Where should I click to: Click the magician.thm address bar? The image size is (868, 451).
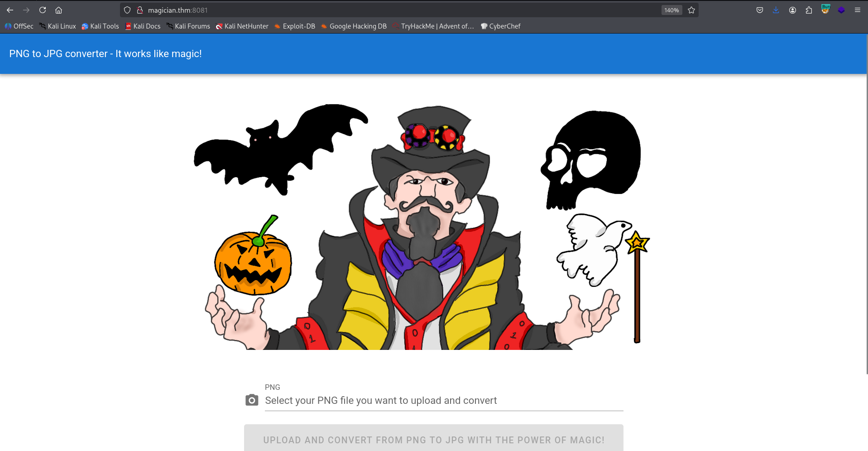(x=362, y=10)
